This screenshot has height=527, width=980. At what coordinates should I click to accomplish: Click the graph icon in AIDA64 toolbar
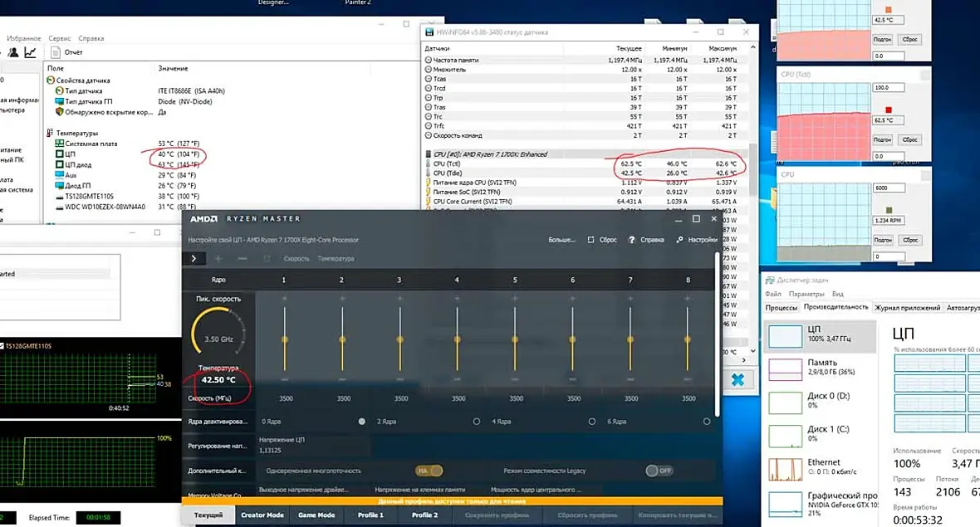tap(30, 52)
